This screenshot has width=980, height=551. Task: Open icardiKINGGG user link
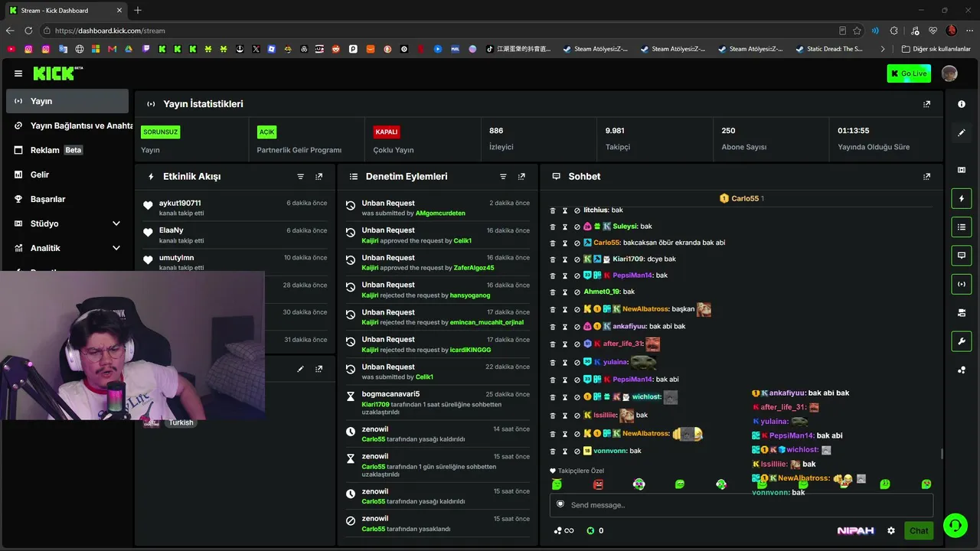[x=471, y=350]
